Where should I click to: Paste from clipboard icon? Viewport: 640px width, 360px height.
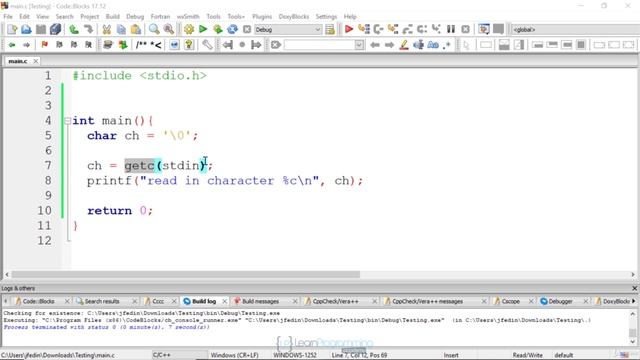pos(136,29)
